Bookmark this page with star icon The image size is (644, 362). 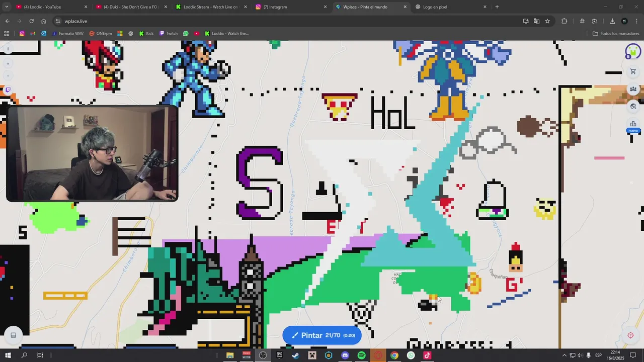(547, 21)
